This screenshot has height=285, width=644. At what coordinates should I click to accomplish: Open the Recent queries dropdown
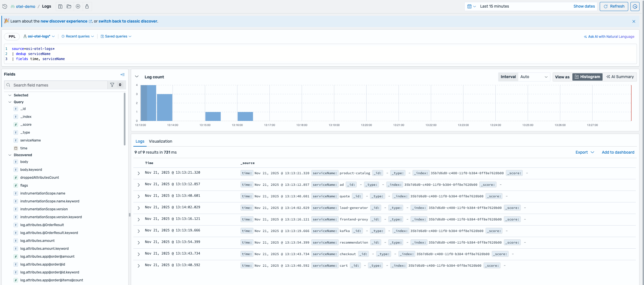coord(78,36)
